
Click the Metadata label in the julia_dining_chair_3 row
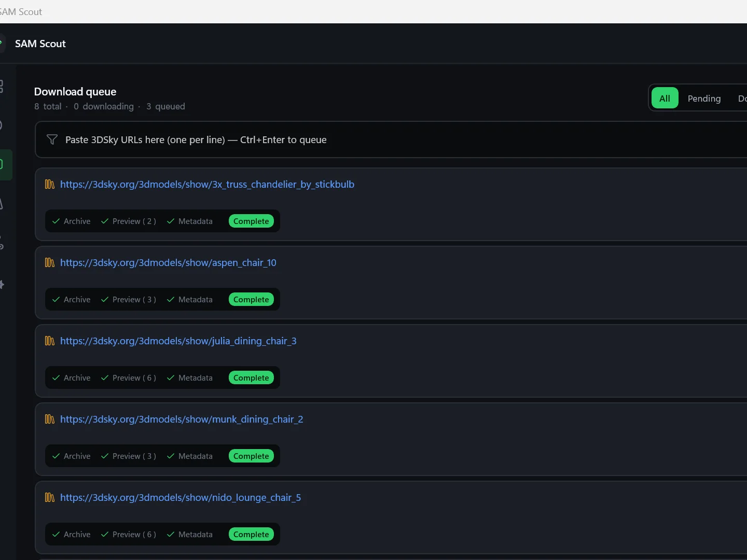[x=196, y=377]
